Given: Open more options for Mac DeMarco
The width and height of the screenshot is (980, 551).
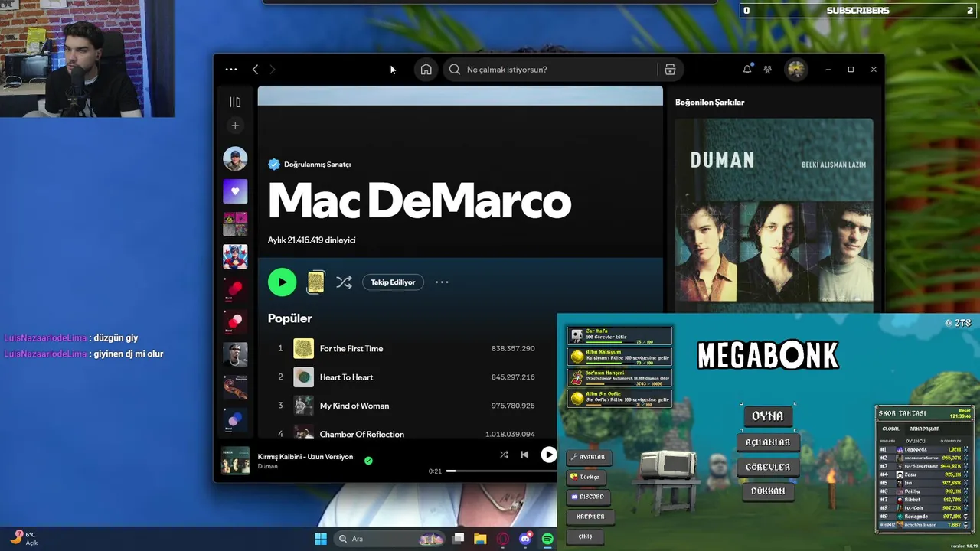Looking at the screenshot, I should 442,282.
